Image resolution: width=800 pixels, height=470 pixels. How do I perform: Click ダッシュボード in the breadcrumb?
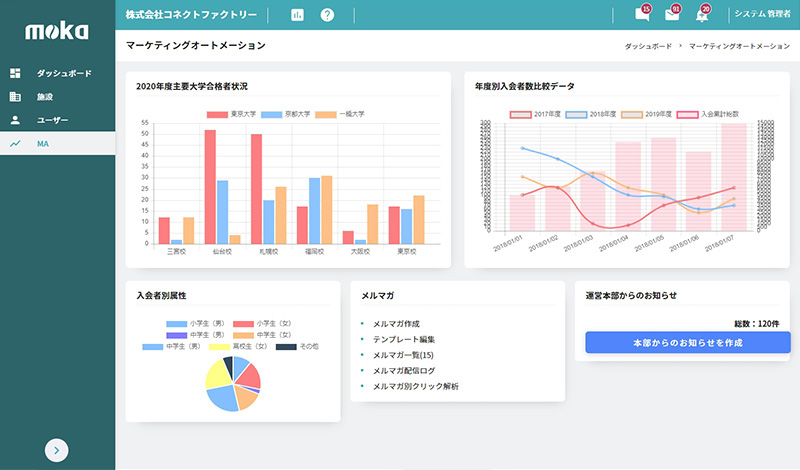click(x=647, y=47)
